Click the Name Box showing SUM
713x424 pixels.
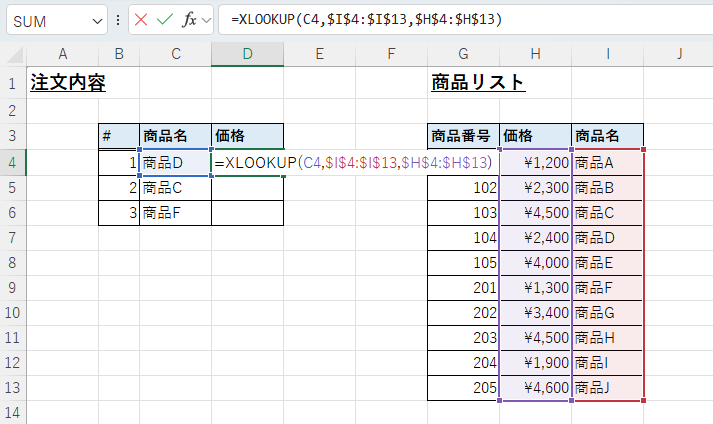click(x=45, y=20)
